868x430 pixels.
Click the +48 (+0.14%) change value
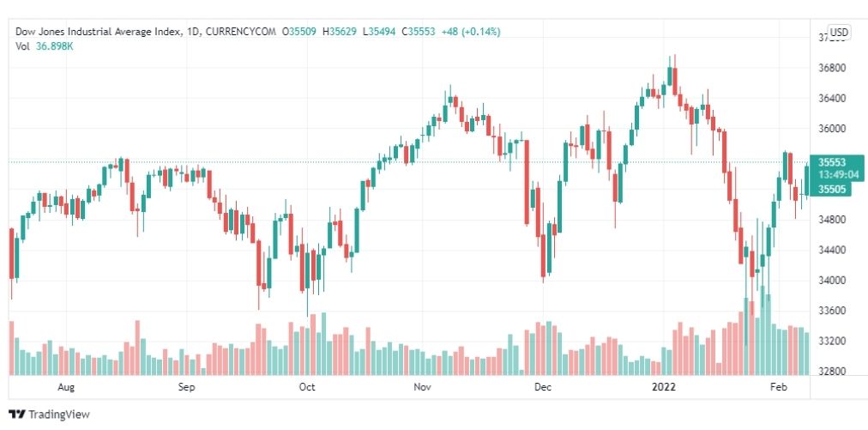(470, 32)
